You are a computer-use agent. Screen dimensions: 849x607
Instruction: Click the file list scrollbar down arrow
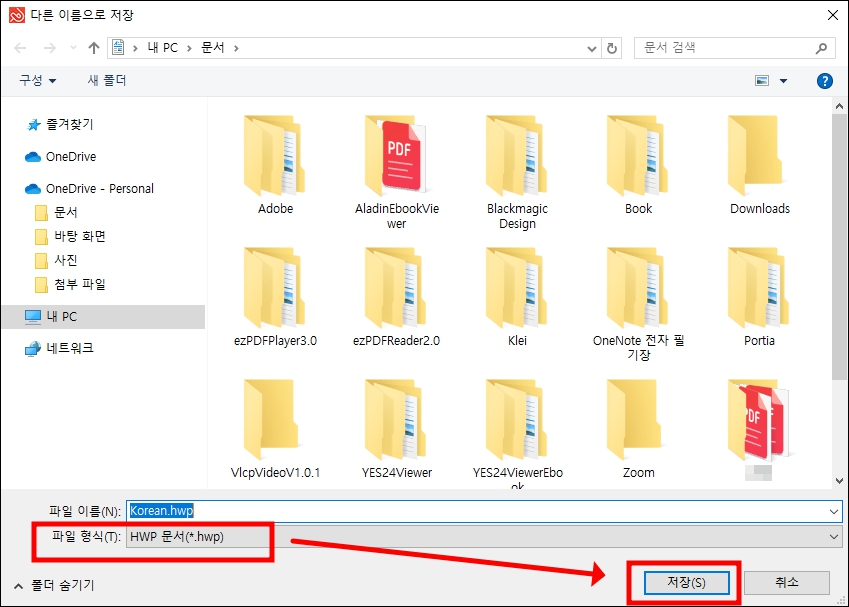point(839,480)
